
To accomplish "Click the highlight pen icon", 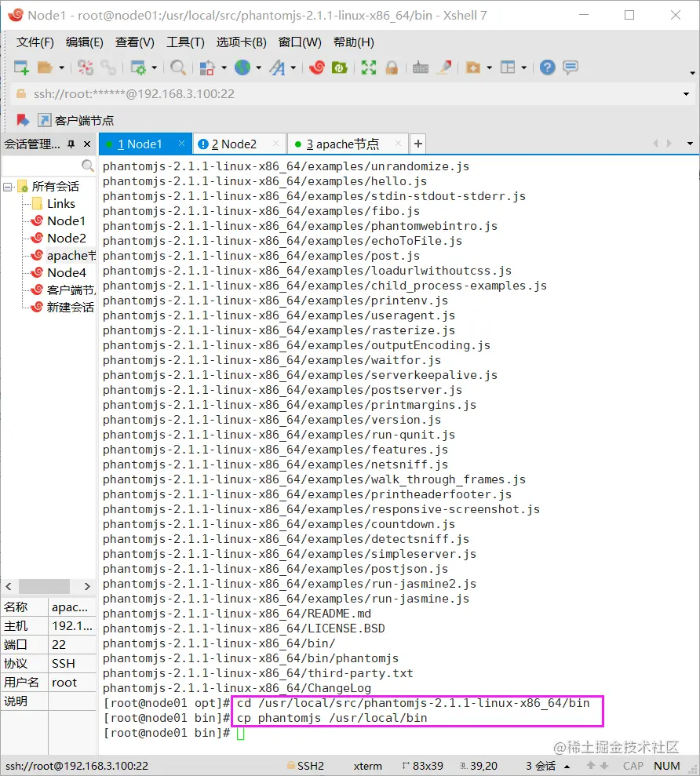I will [x=444, y=67].
